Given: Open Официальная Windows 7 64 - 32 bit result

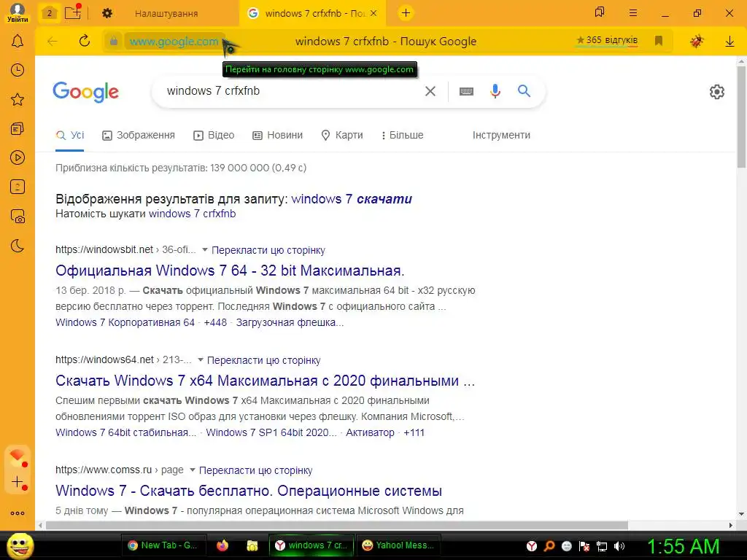Looking at the screenshot, I should (x=230, y=271).
